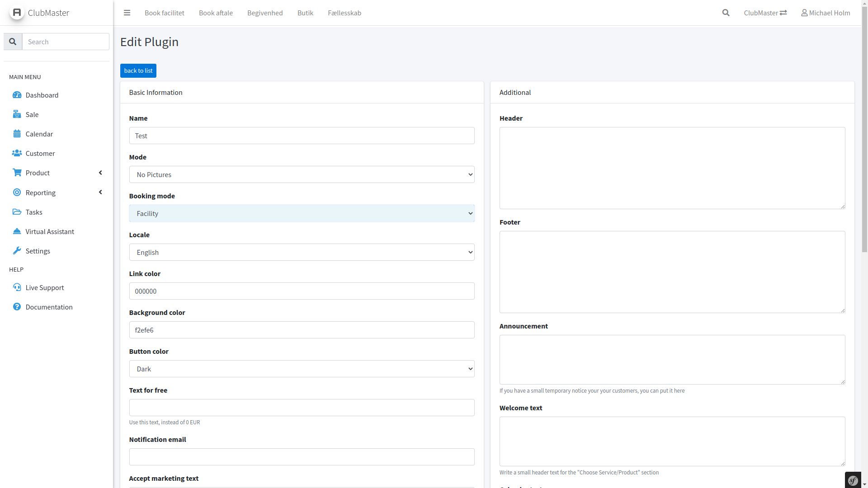Click the Symfony debug toolbar icon

853,480
